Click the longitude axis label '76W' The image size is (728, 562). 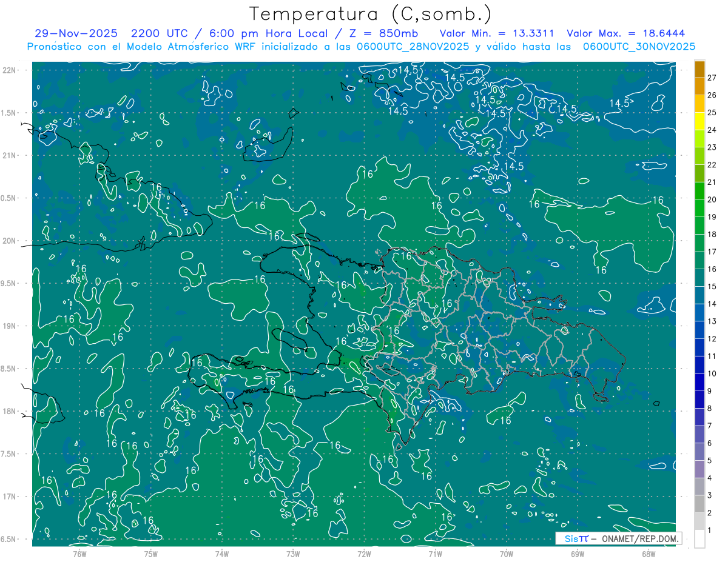point(79,554)
